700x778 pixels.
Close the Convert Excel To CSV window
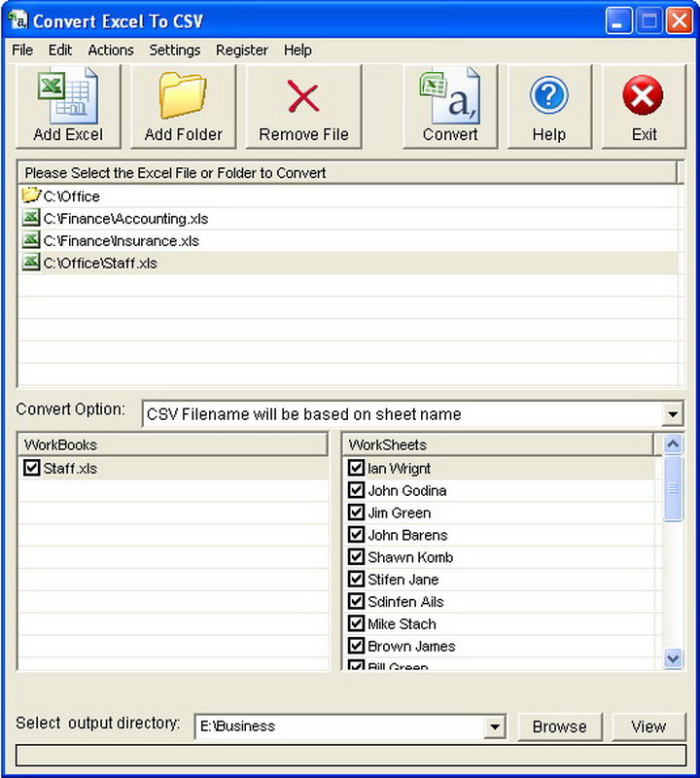click(x=680, y=20)
